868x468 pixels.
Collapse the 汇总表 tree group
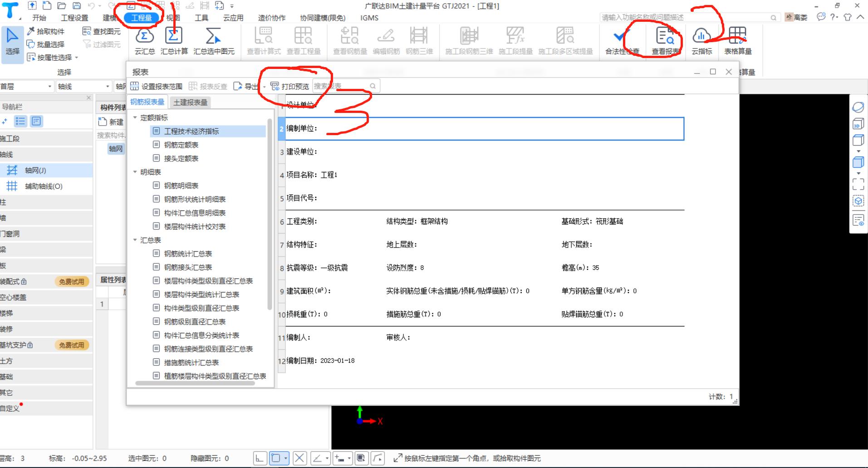135,240
